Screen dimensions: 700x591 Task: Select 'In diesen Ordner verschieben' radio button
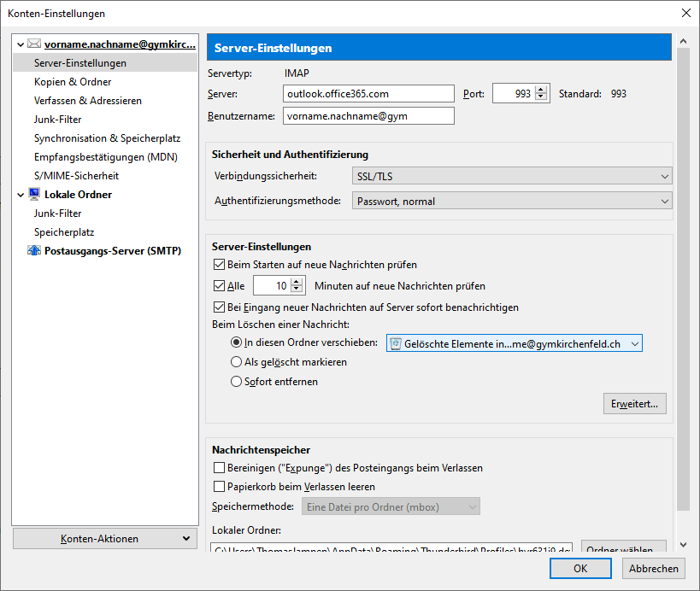[236, 342]
